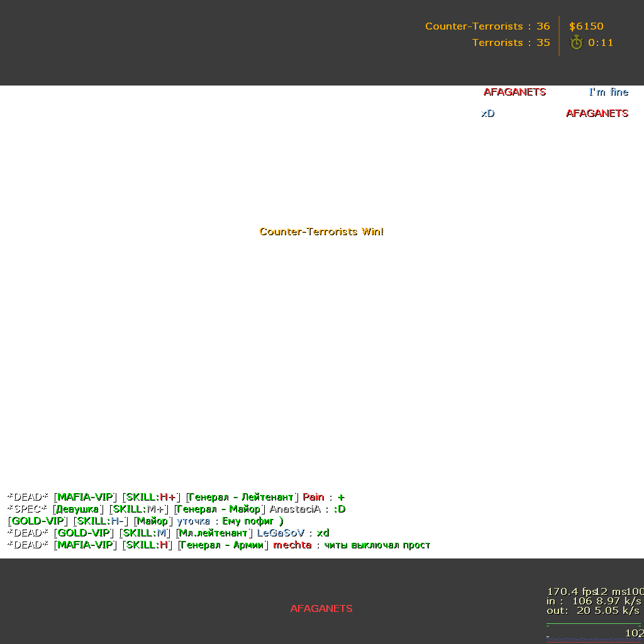Click the Девушка tag in chat
The height and width of the screenshot is (644, 644).
point(77,509)
